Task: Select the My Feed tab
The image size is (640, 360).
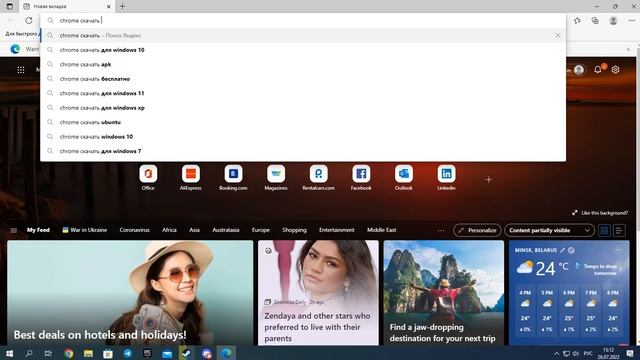Action: (38, 230)
